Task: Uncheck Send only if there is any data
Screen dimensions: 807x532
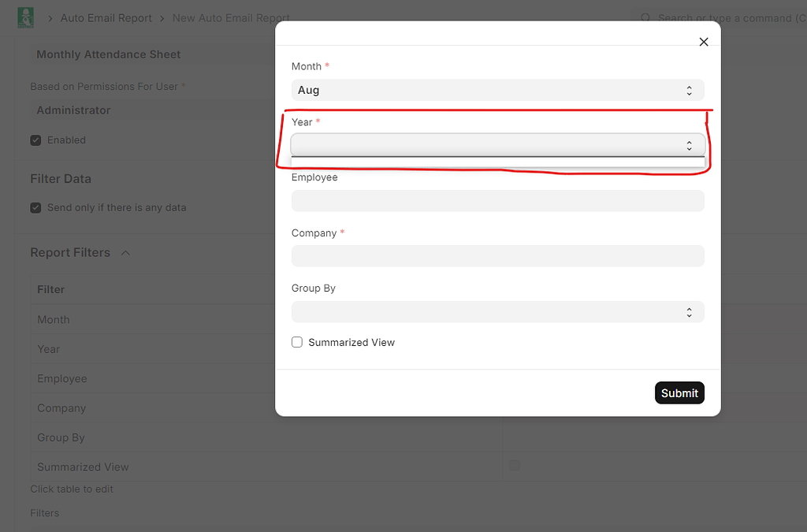Action: (x=35, y=207)
